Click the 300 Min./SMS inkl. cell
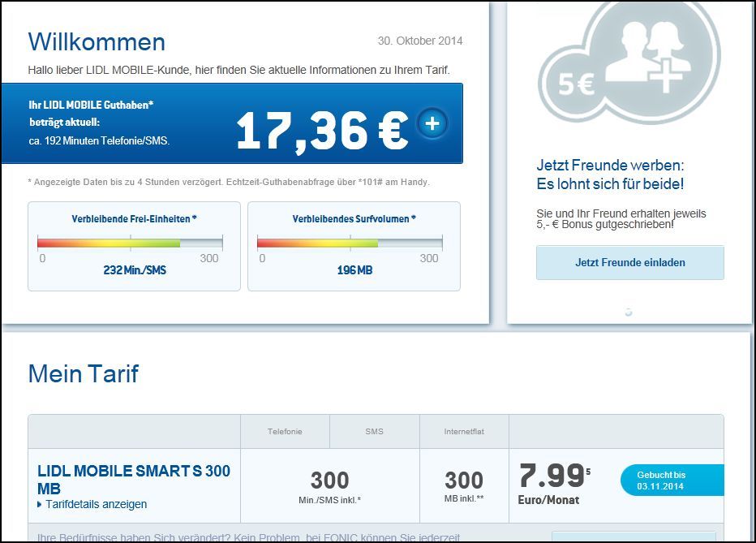This screenshot has height=543, width=756. coord(330,486)
